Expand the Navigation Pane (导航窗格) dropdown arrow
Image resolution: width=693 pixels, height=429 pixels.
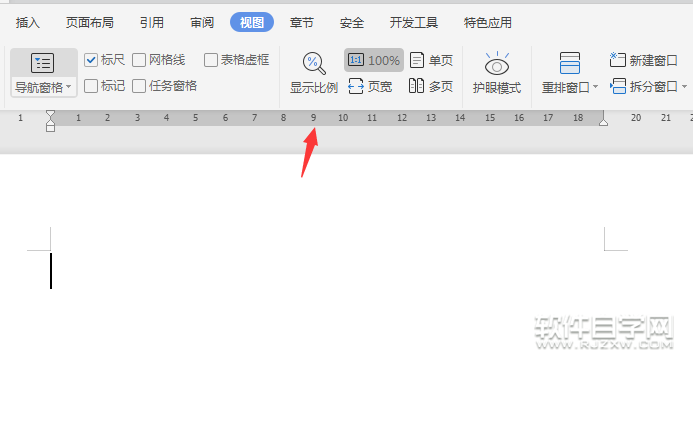coord(69,88)
